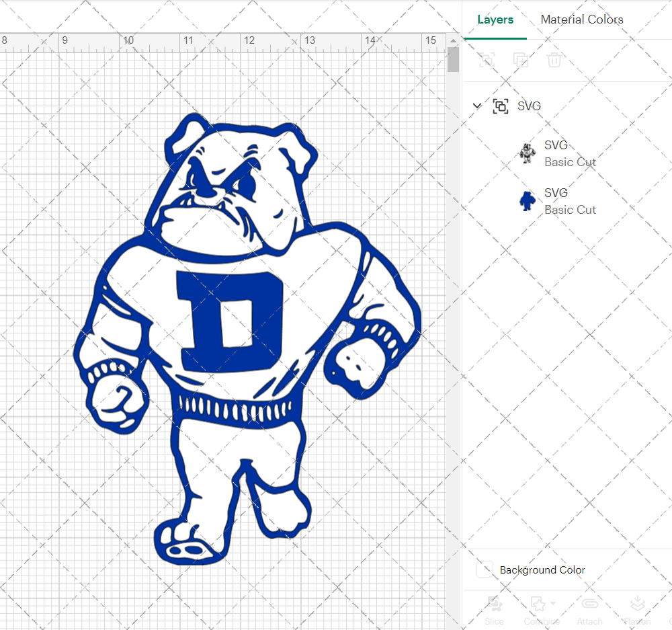Click the Background Color label
The image size is (672, 630).
pos(542,570)
